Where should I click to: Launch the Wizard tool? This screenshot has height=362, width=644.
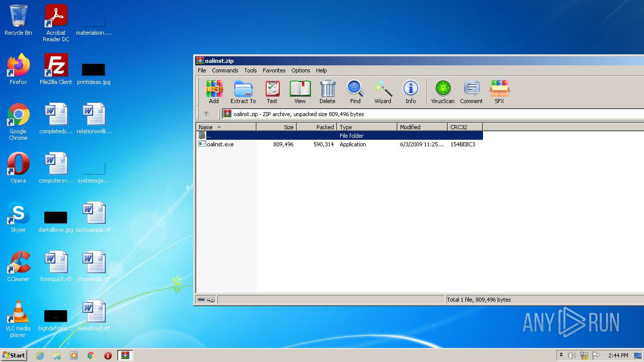pyautogui.click(x=383, y=92)
